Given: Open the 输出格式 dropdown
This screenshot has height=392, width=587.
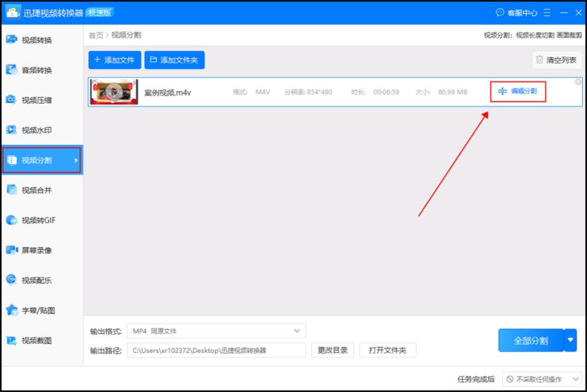Looking at the screenshot, I should pos(216,331).
